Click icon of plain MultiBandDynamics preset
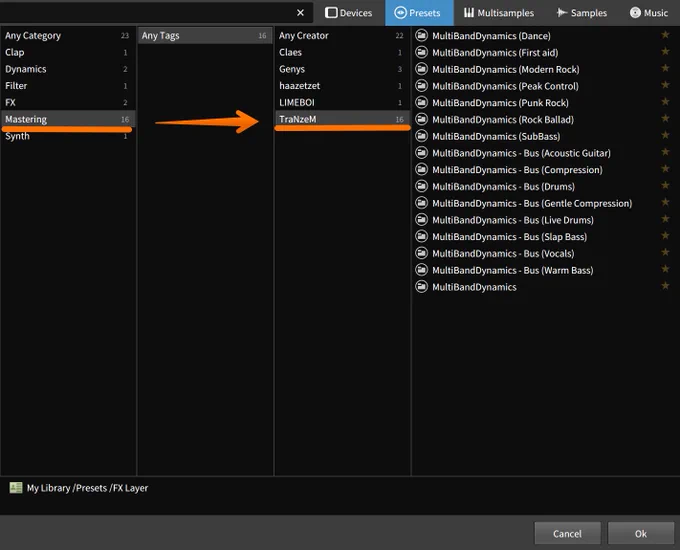 422,286
